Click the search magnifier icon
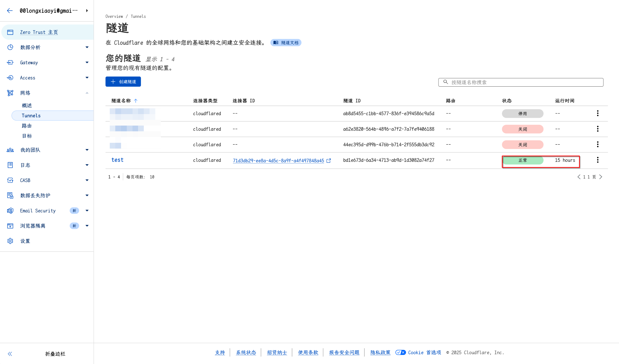The image size is (619, 364). click(446, 82)
